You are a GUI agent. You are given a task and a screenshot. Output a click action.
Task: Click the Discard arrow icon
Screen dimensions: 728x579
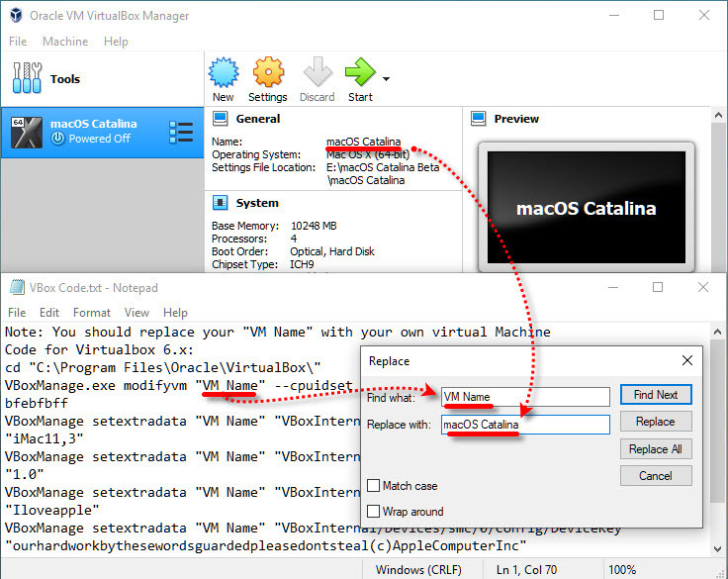point(318,72)
